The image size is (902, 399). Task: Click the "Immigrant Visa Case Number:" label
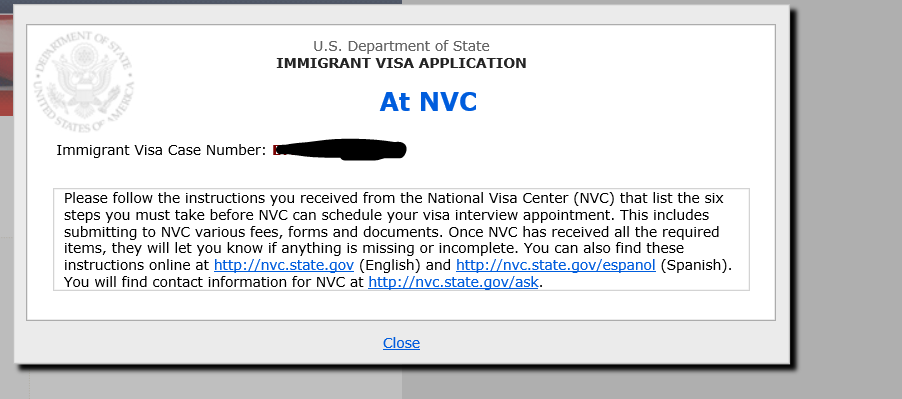[162, 151]
